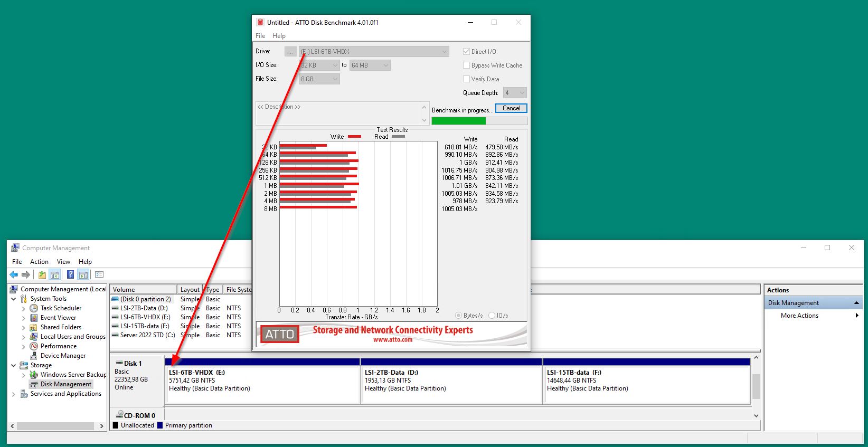Viewport: 868px width, 447px height.
Task: Toggle Show/Hide Console Tree toolbar icon
Action: [54, 274]
